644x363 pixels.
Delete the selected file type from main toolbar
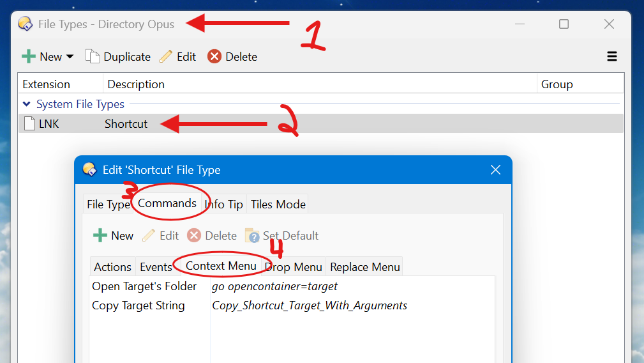(x=232, y=56)
